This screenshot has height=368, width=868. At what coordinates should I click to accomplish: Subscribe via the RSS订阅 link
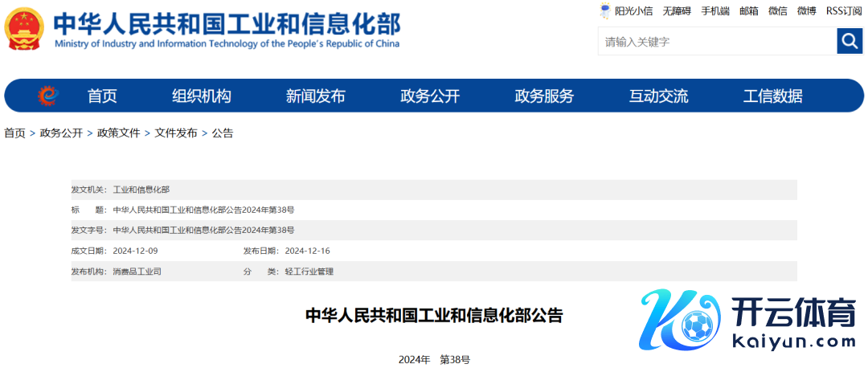coord(844,11)
